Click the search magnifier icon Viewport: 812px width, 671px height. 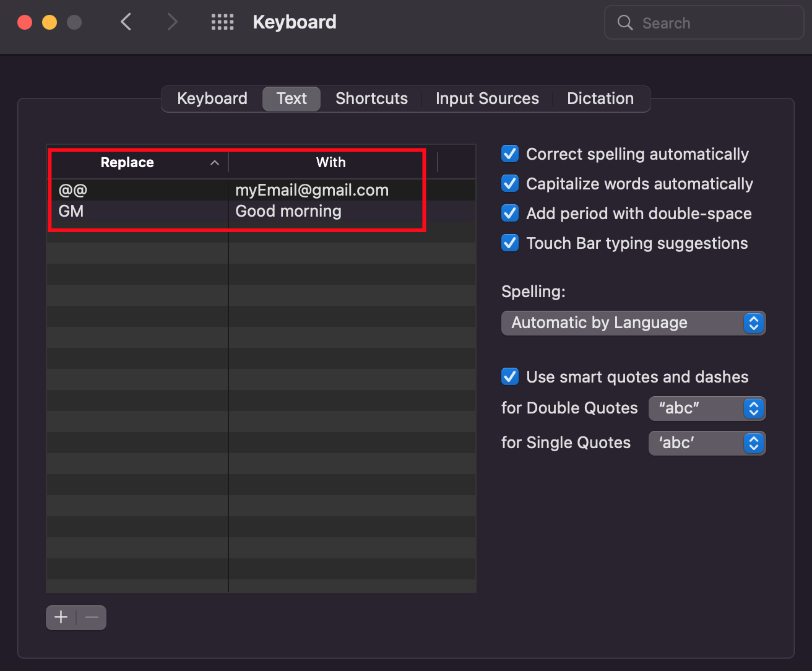[624, 22]
